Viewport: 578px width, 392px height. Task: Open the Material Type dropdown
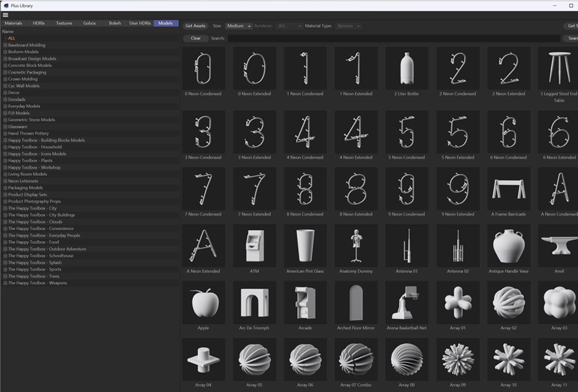click(x=348, y=26)
